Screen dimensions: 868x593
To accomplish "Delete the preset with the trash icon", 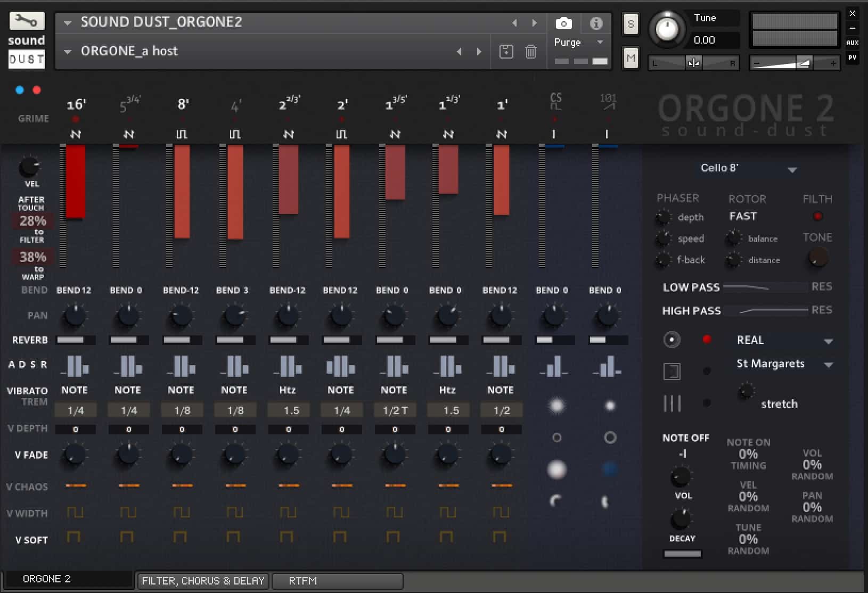I will point(531,52).
